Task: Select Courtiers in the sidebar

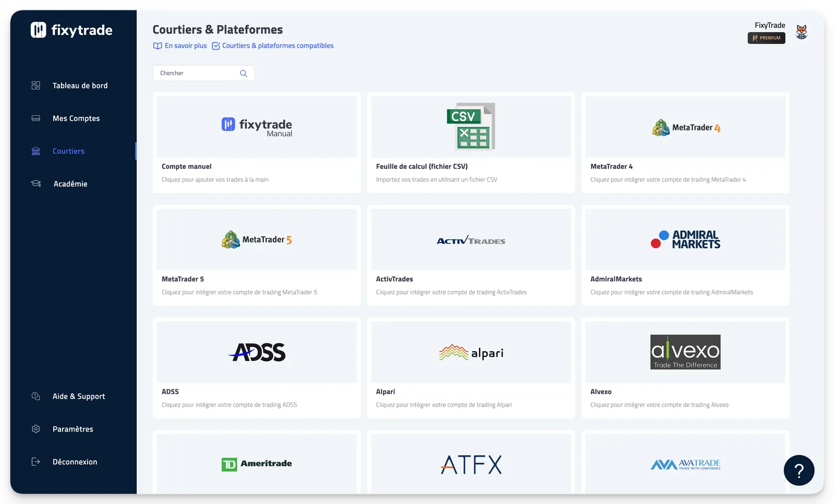Action: 68,151
